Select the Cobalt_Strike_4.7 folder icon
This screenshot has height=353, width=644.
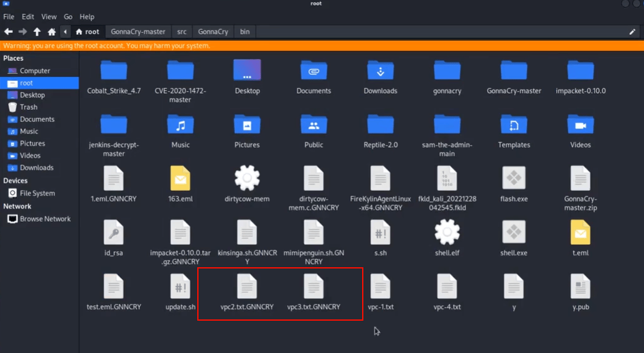point(114,70)
